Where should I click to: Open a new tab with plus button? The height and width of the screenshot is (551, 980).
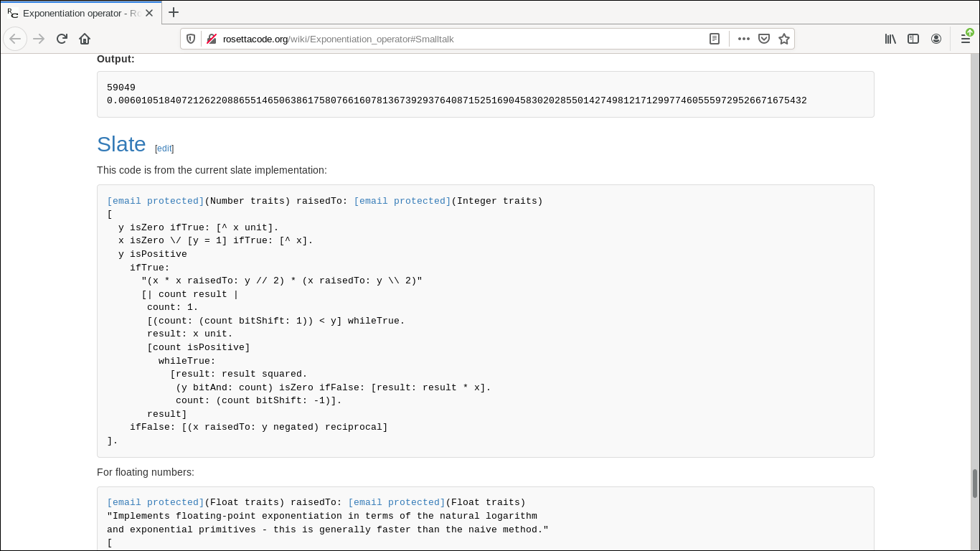(x=174, y=12)
